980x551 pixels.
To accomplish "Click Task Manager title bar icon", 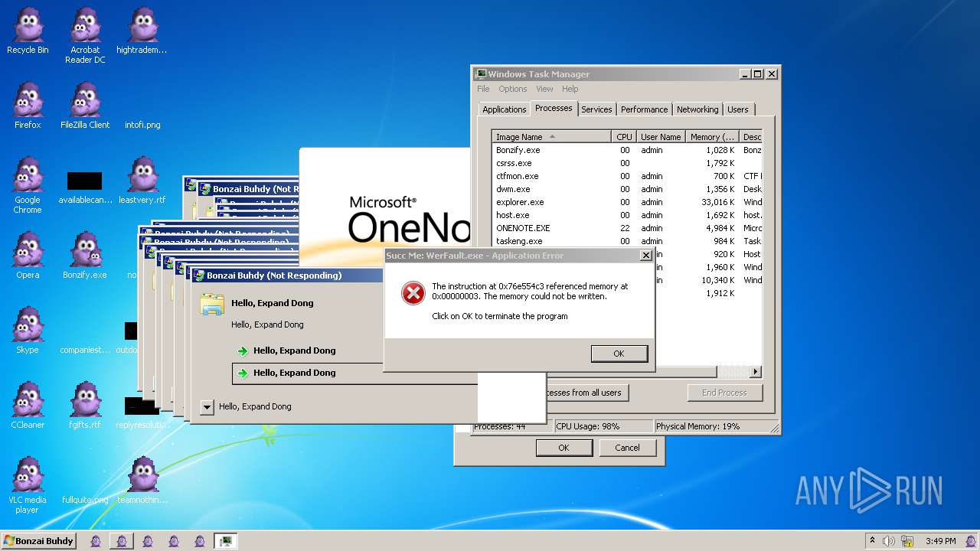I will 481,74.
